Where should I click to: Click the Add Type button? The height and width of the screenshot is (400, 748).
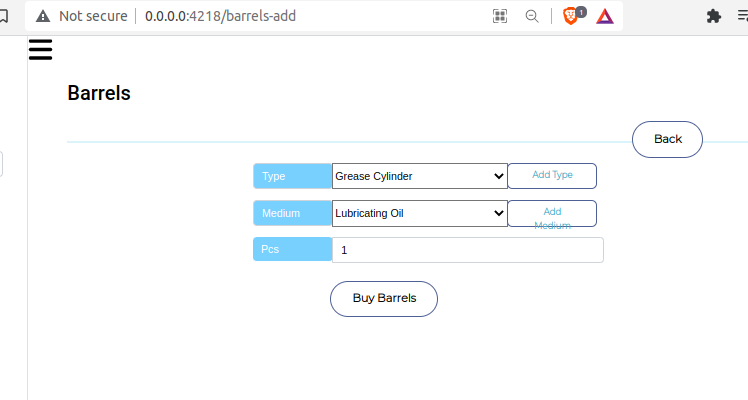click(x=552, y=176)
